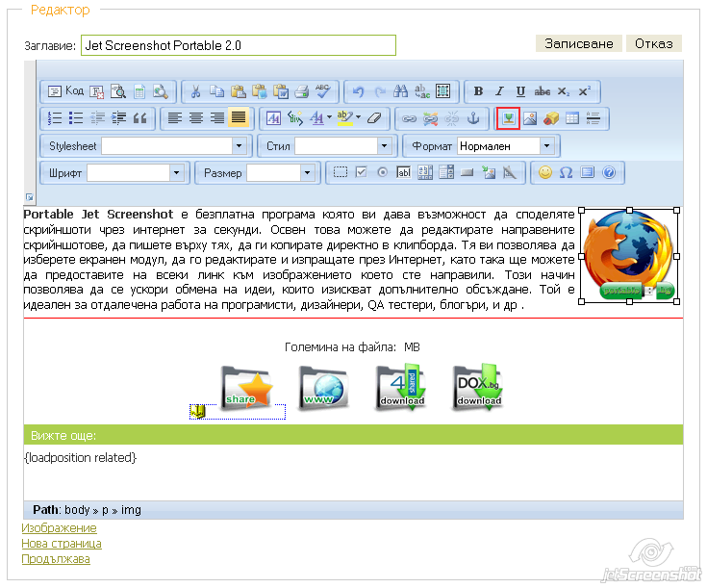Viewport: 707px width, 588px height.
Task: Select 'p' in the Path bar
Action: (x=105, y=510)
